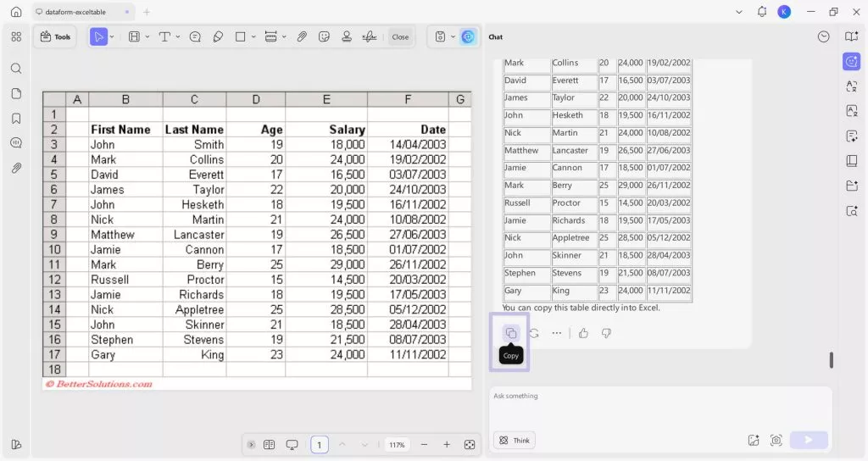The width and height of the screenshot is (868, 461).
Task: Zoom in with plus button
Action: [x=447, y=444]
